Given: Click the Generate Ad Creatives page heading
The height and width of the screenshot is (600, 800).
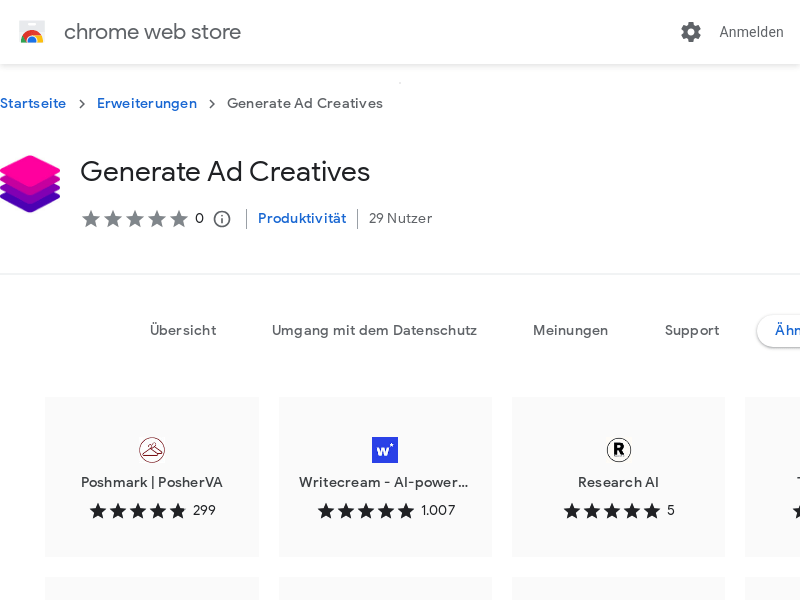Looking at the screenshot, I should [225, 171].
